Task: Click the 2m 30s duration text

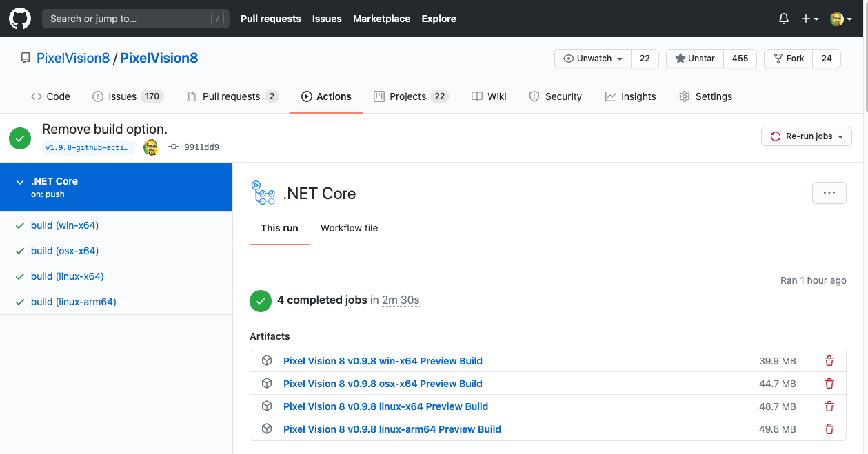Action: coord(401,300)
